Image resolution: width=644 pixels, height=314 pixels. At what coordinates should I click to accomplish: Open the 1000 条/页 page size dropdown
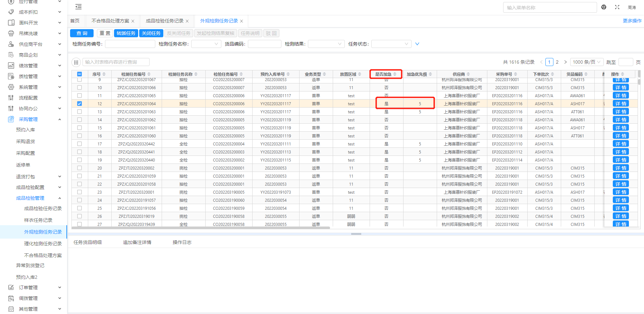pyautogui.click(x=586, y=62)
